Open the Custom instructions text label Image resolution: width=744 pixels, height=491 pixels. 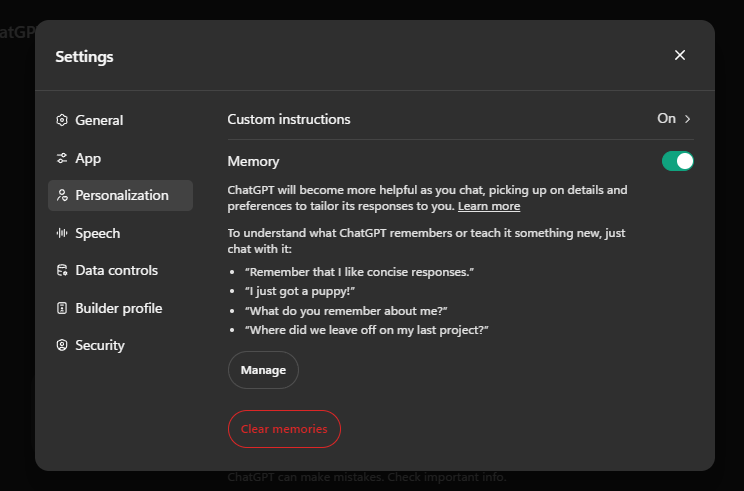289,119
